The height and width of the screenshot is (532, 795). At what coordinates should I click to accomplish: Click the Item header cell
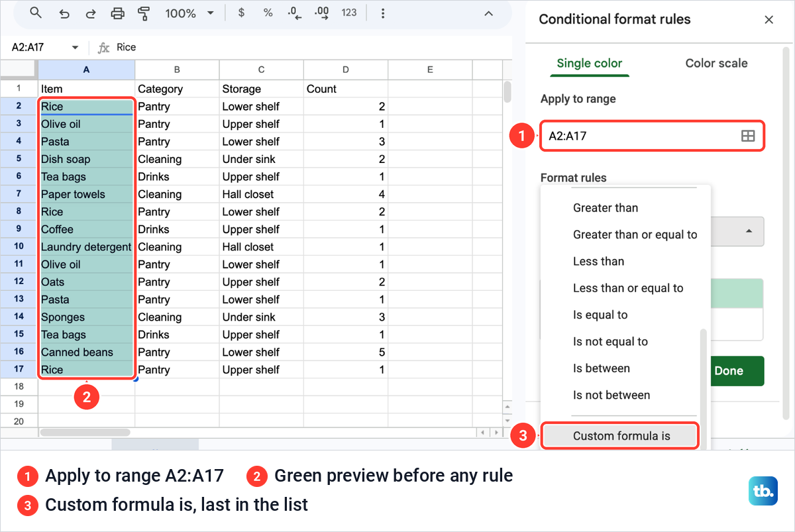point(86,89)
